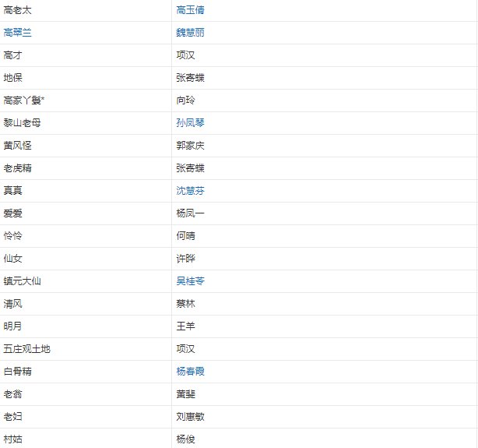478x448 pixels.
Task: Click the 高翠兰 character link
Action: [18, 33]
